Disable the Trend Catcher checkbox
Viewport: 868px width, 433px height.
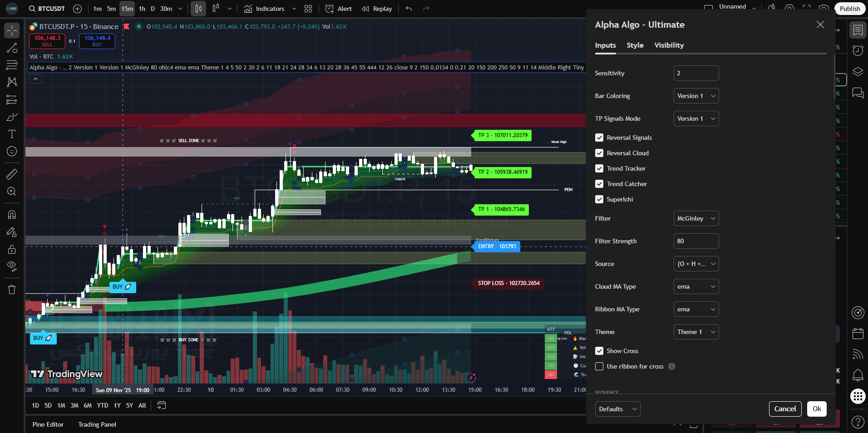[599, 184]
